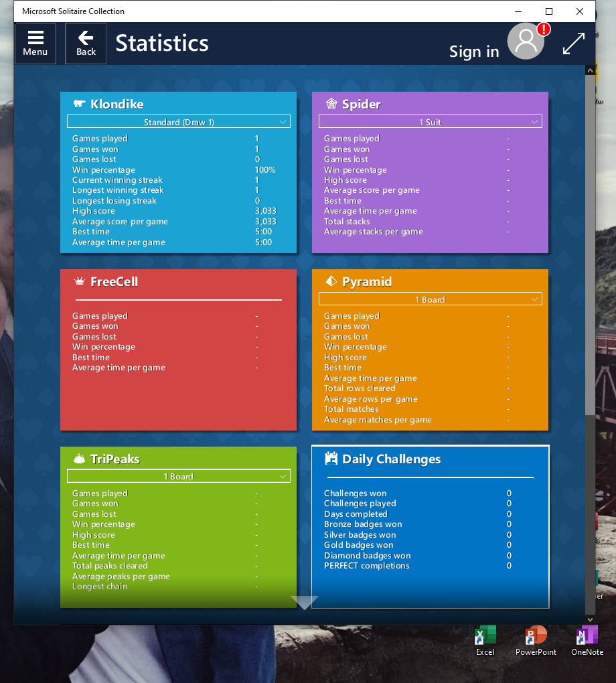Click Spider Total stacks label

pos(347,221)
